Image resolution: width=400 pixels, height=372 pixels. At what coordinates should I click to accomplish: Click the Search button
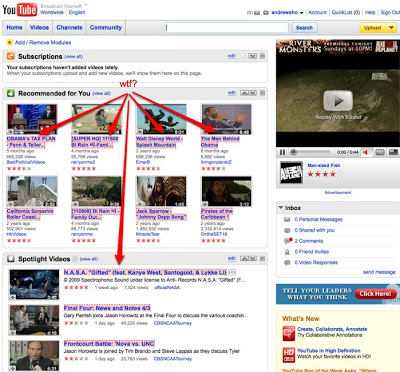304,28
